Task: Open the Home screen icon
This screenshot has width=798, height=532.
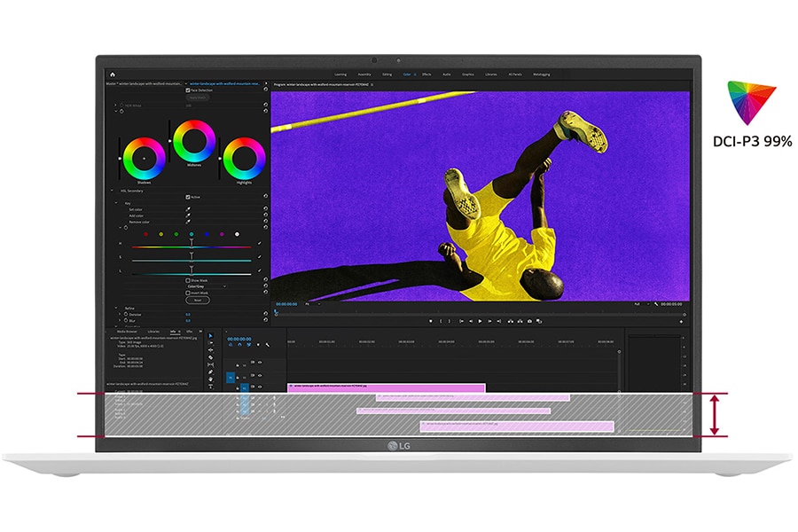Action: 113,74
